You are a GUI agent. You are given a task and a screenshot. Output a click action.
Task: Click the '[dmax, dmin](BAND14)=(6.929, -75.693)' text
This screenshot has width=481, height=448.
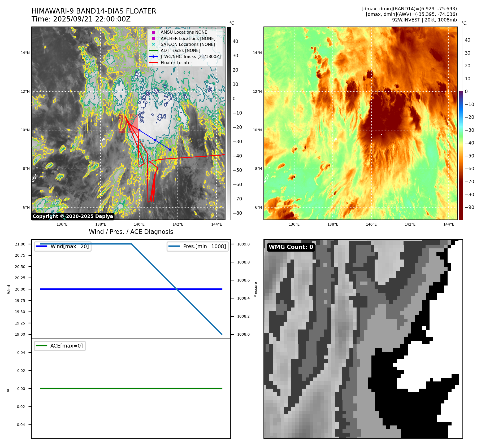[409, 9]
